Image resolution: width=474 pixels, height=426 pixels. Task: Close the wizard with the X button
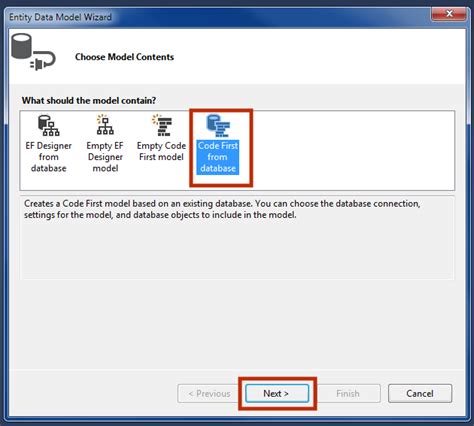coord(449,14)
